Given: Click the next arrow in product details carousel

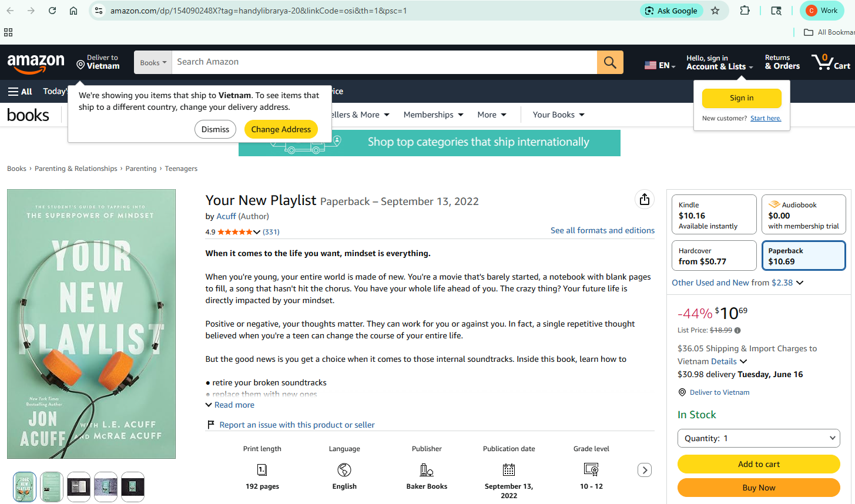Looking at the screenshot, I should [x=645, y=470].
